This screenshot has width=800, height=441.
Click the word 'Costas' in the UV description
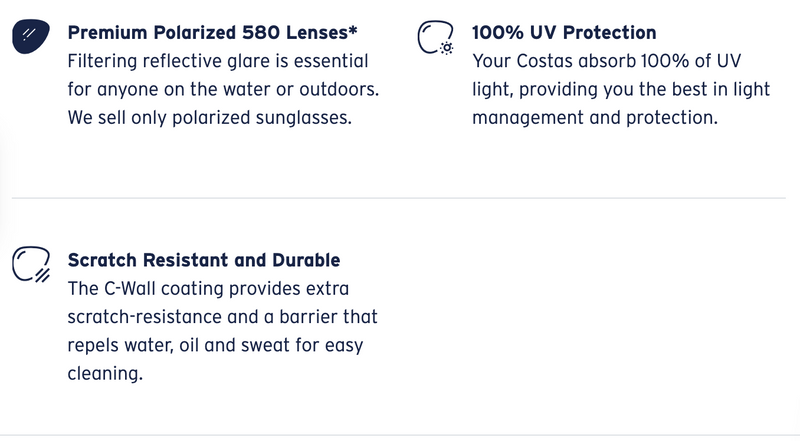[544, 61]
